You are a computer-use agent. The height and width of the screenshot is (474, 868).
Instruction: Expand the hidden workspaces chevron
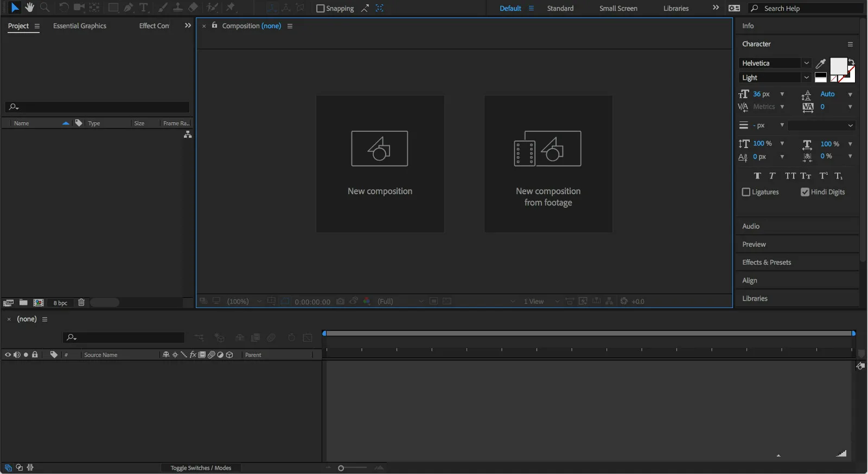click(716, 8)
